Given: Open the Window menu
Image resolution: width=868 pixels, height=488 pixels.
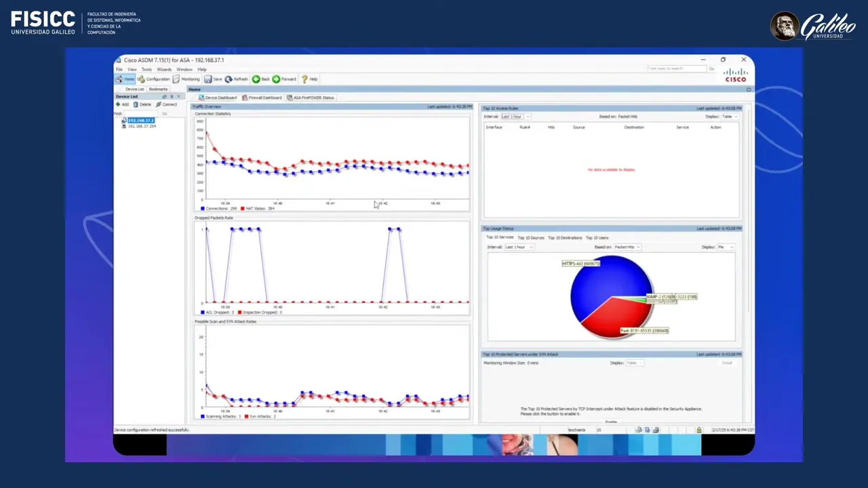Looking at the screenshot, I should 184,69.
